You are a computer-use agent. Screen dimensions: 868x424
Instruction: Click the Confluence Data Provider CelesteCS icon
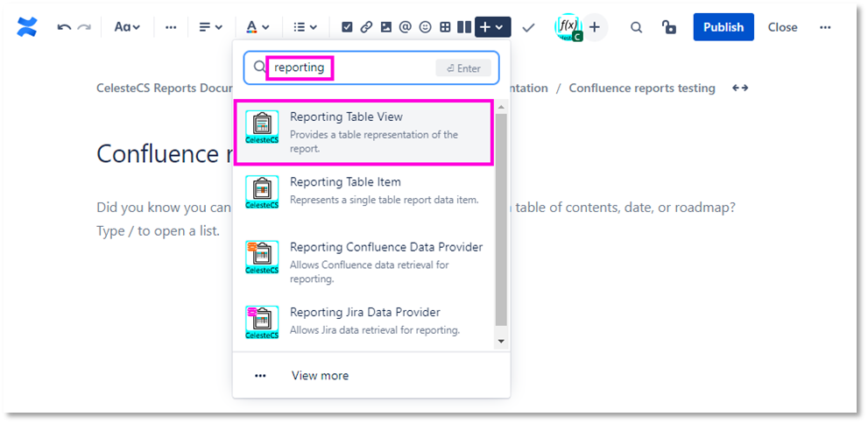click(x=262, y=257)
